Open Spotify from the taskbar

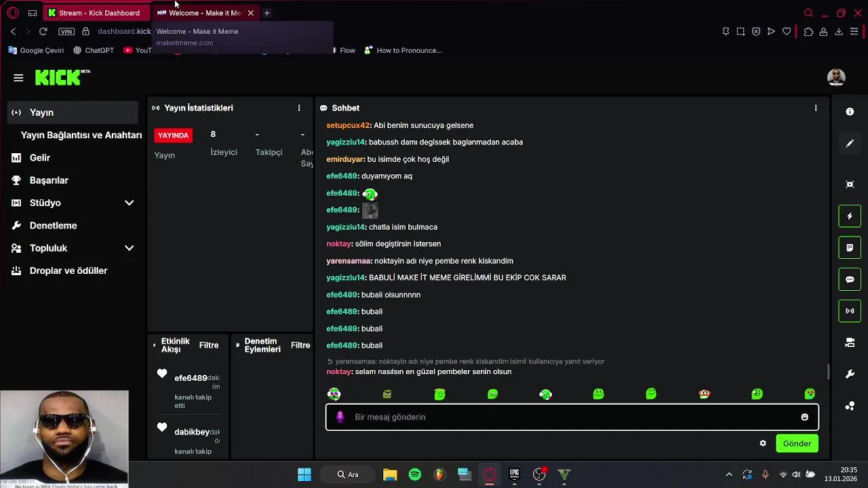click(x=415, y=474)
